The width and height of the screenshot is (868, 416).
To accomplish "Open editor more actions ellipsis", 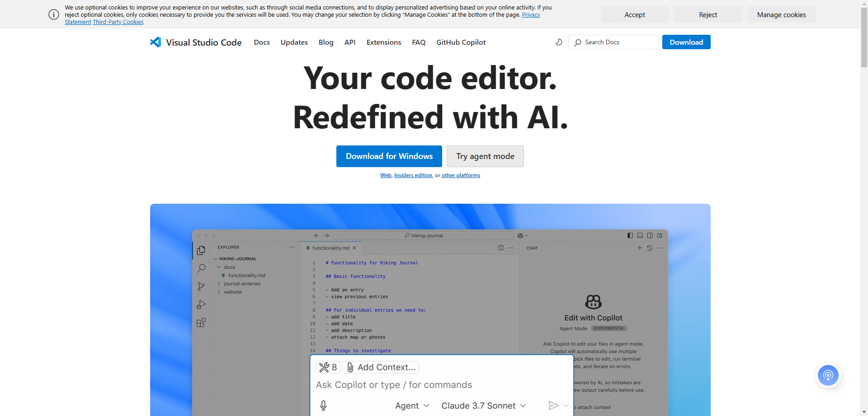I will pyautogui.click(x=510, y=248).
